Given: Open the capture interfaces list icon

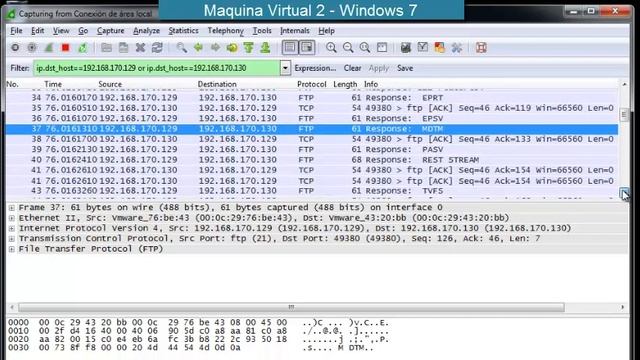Looking at the screenshot, I should (15, 48).
